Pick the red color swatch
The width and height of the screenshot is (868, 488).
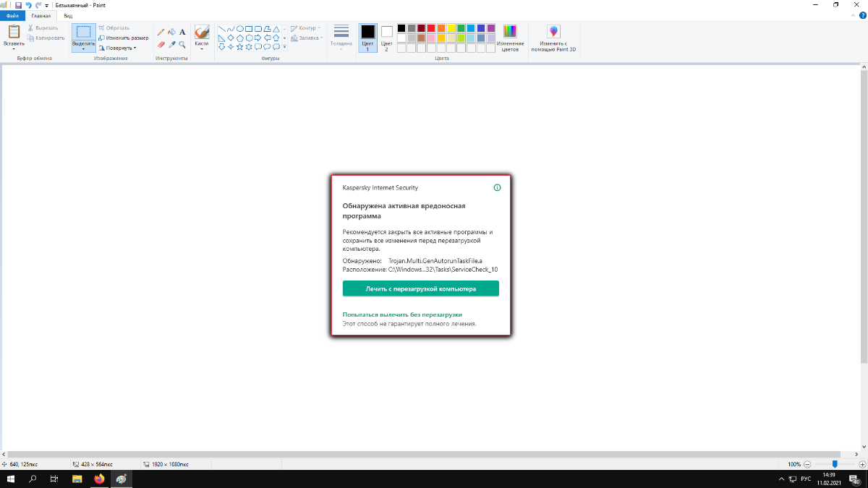pyautogui.click(x=431, y=27)
